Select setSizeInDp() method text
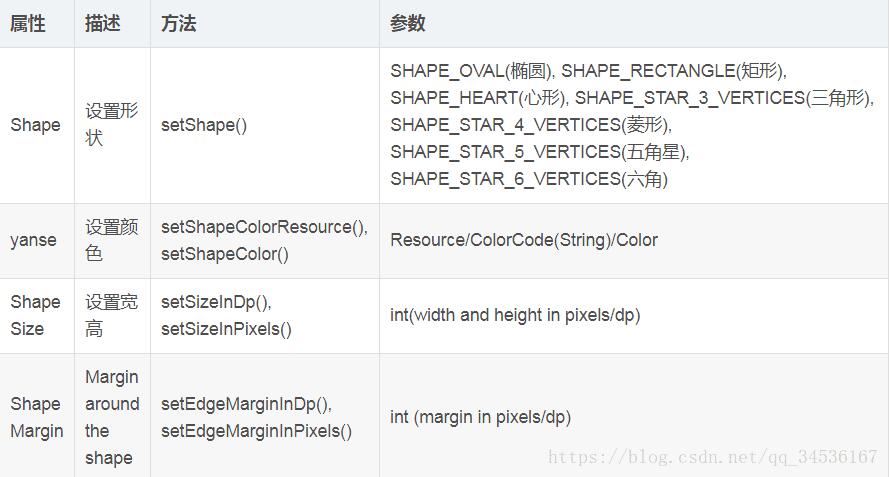This screenshot has width=889, height=477. 216,302
